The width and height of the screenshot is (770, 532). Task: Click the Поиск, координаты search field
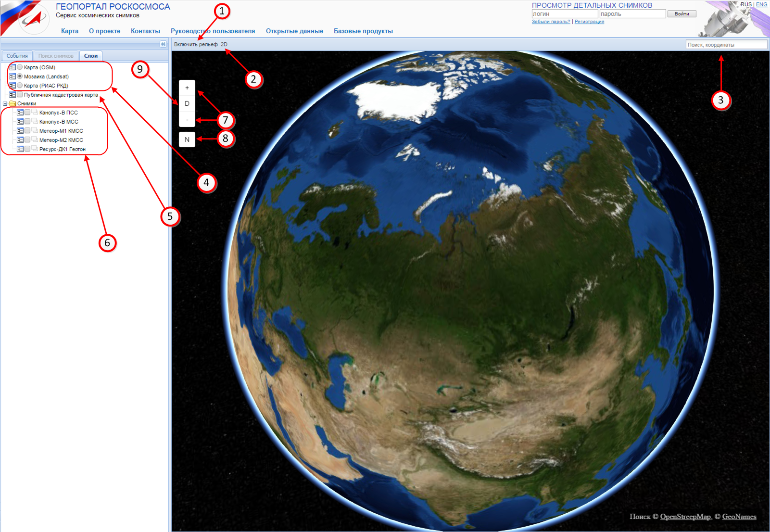point(726,45)
